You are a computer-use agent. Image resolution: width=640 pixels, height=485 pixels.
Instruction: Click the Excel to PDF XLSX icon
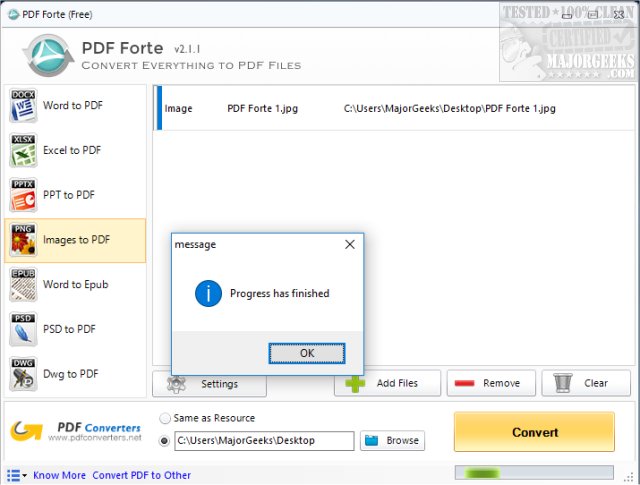pos(23,150)
